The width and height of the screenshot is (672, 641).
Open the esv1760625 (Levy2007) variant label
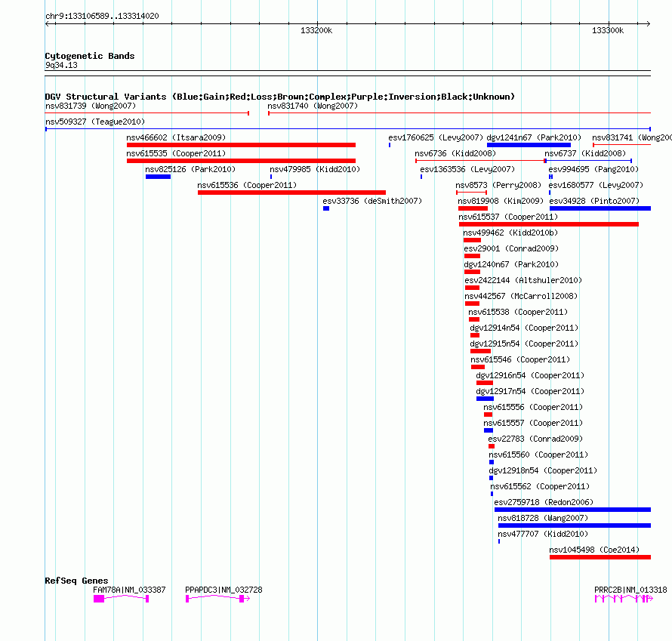click(436, 137)
